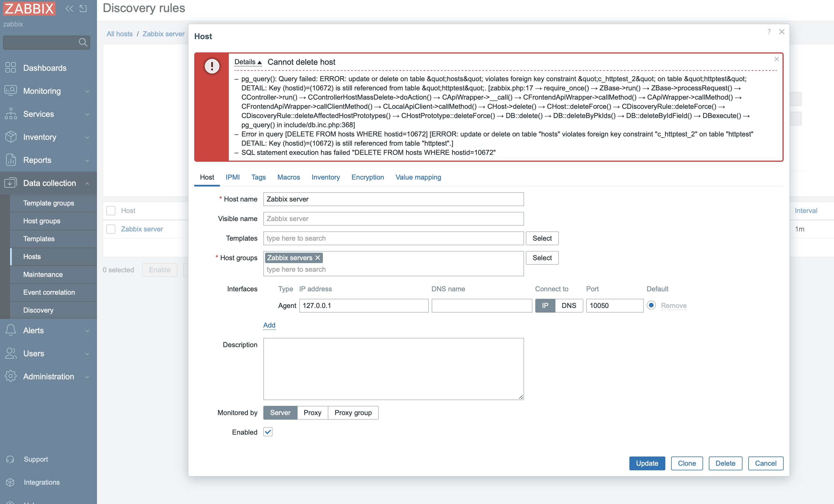Click Select next to Host groups
Image resolution: width=834 pixels, height=504 pixels.
point(542,258)
